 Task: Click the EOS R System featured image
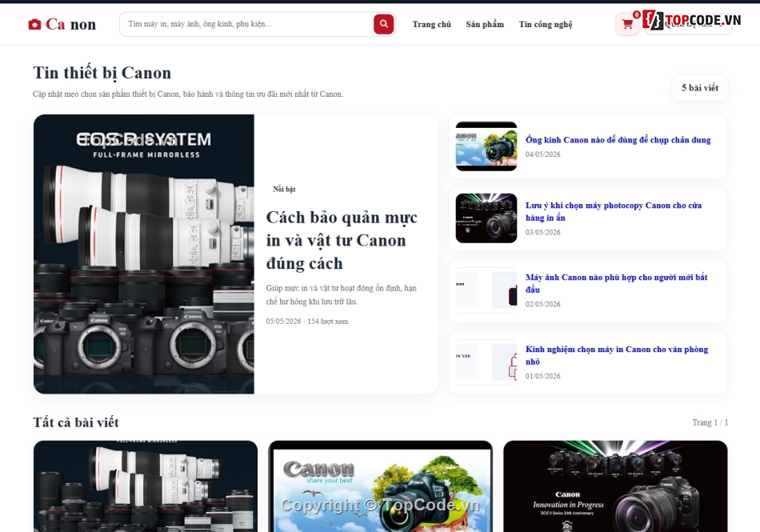point(144,254)
